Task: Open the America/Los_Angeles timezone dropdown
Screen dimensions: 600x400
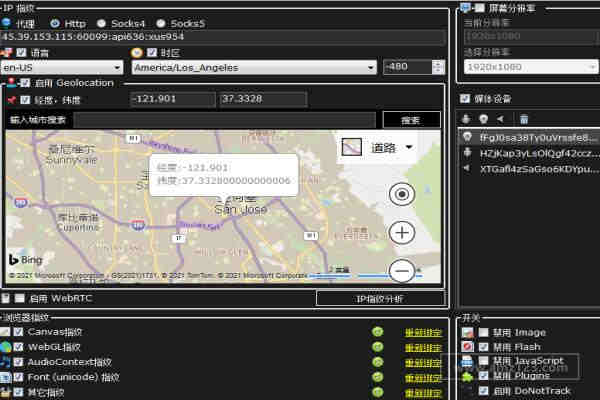Action: tap(371, 68)
